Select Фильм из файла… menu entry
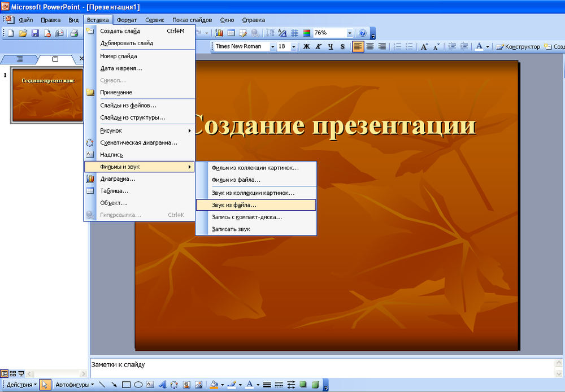 point(256,180)
